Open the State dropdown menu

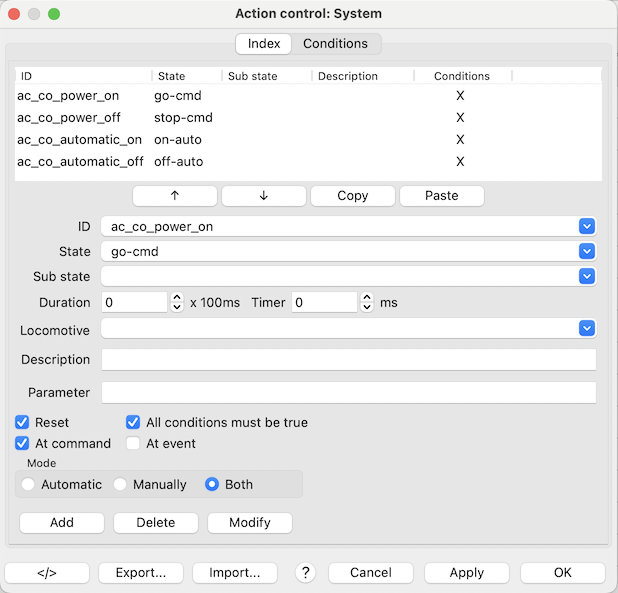coord(587,252)
